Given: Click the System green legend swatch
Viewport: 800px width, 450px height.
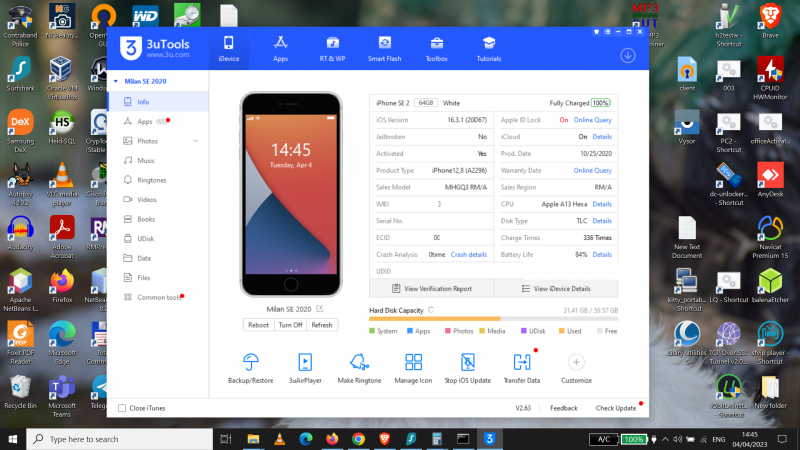Looking at the screenshot, I should tap(372, 331).
